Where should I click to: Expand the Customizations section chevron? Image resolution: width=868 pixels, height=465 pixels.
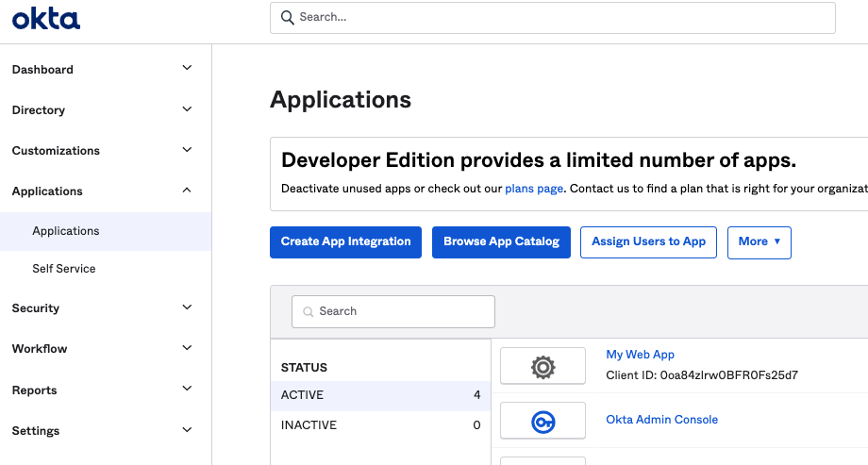coord(187,150)
